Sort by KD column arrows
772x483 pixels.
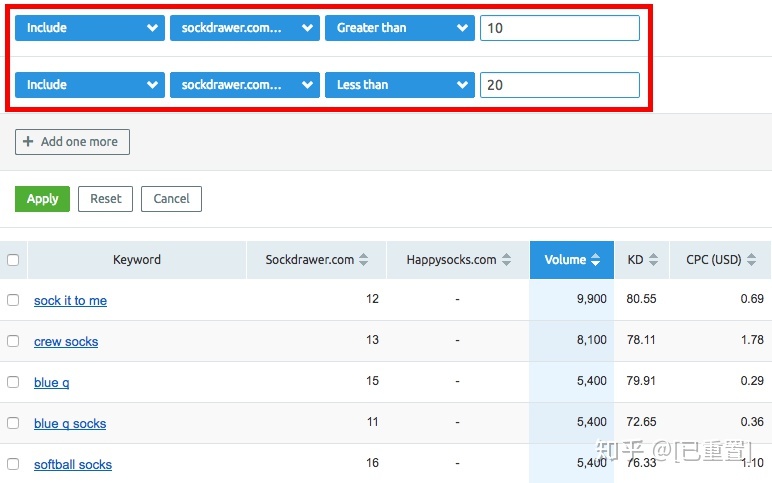pos(653,259)
